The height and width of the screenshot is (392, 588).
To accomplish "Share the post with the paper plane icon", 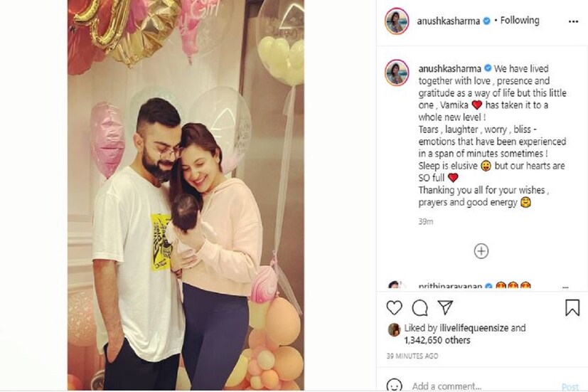I will [446, 307].
